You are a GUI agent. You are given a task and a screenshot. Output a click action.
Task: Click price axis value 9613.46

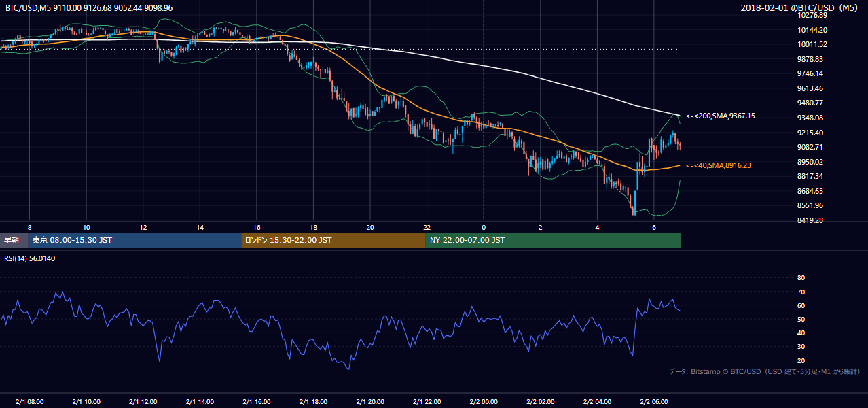pos(810,88)
